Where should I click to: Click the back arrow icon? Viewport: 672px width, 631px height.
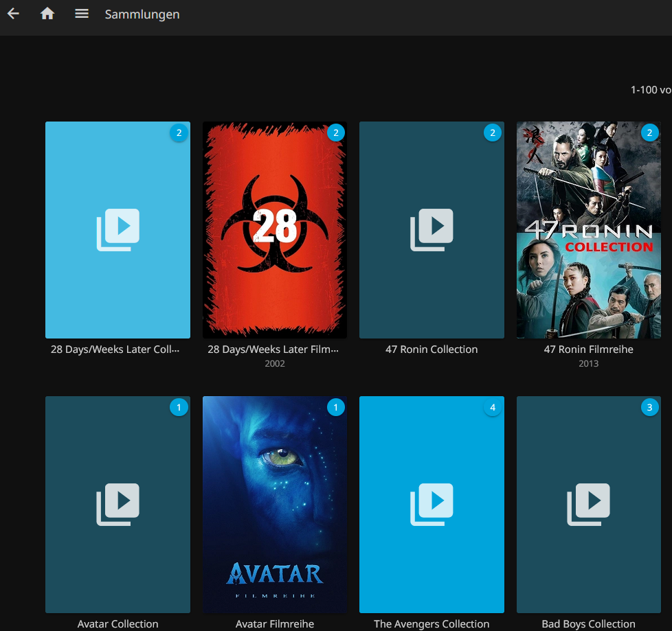(x=13, y=14)
